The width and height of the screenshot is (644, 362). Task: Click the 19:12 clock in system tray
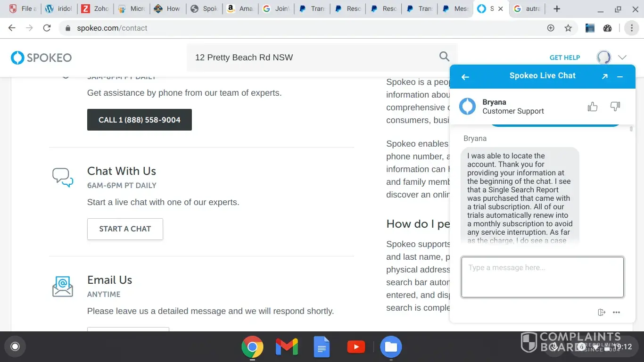click(x=623, y=347)
